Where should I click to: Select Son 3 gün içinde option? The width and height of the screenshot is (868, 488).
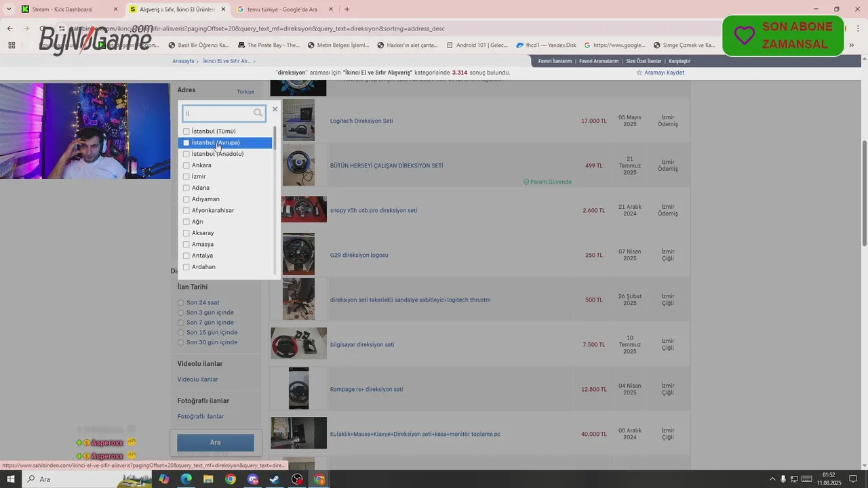point(181,312)
